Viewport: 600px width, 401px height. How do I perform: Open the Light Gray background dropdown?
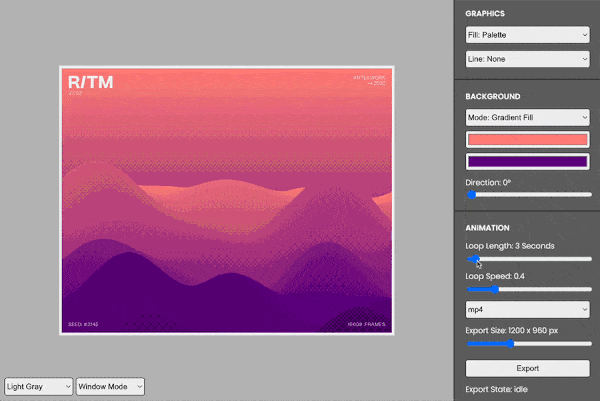coord(38,386)
